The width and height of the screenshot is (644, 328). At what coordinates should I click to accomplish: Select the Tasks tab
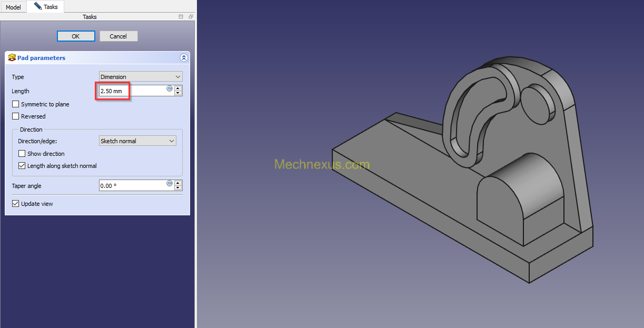(46, 7)
